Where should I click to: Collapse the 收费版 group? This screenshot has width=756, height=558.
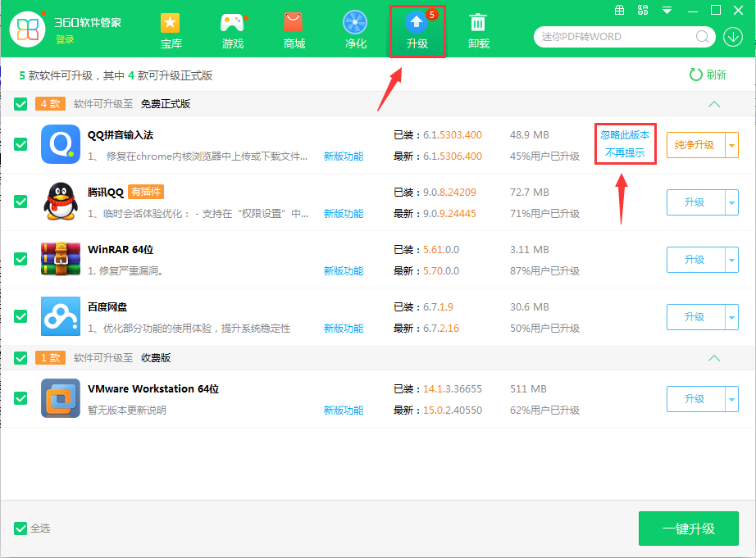pos(714,358)
